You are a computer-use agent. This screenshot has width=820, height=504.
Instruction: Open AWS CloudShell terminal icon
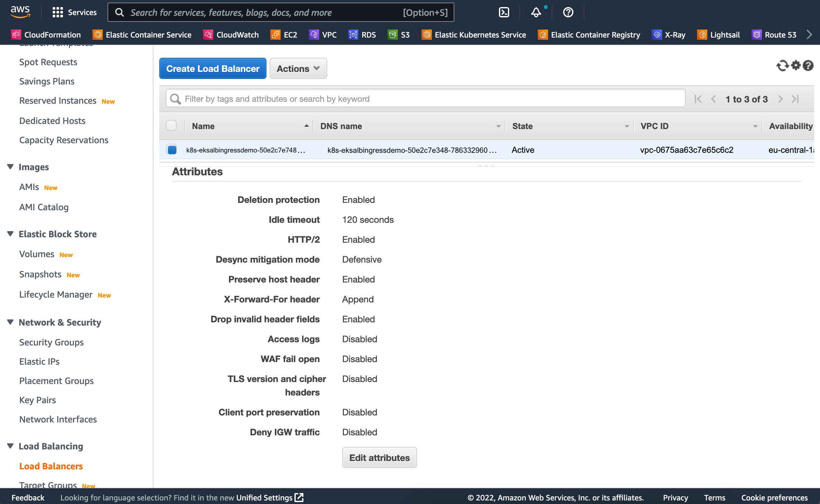504,12
